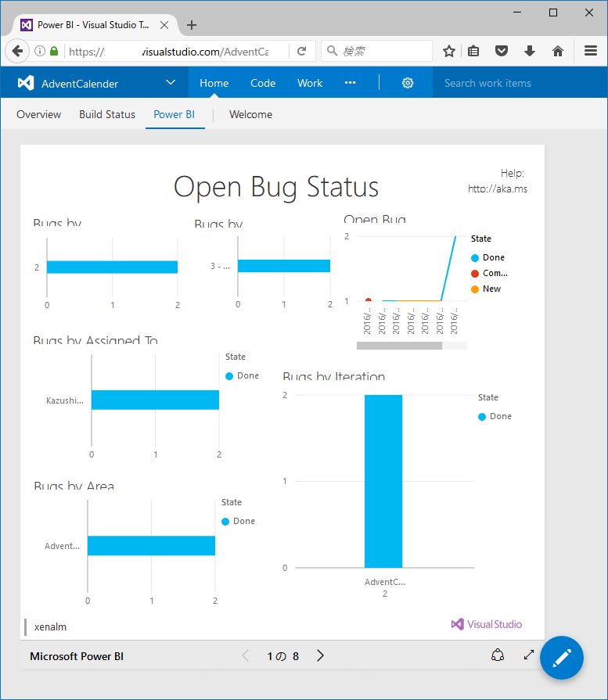Open the aka.ms help link
608x700 pixels.
[498, 188]
